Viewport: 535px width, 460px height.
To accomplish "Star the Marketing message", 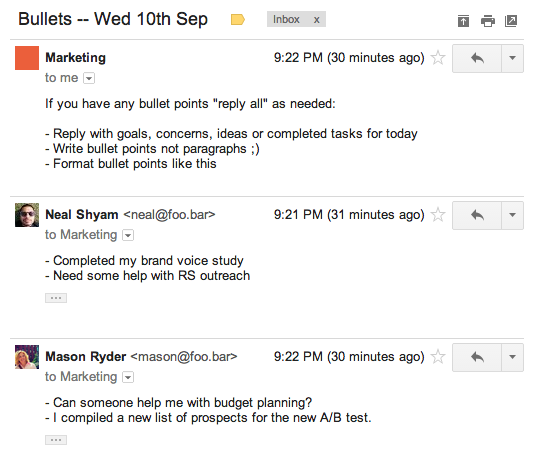I will pyautogui.click(x=438, y=58).
